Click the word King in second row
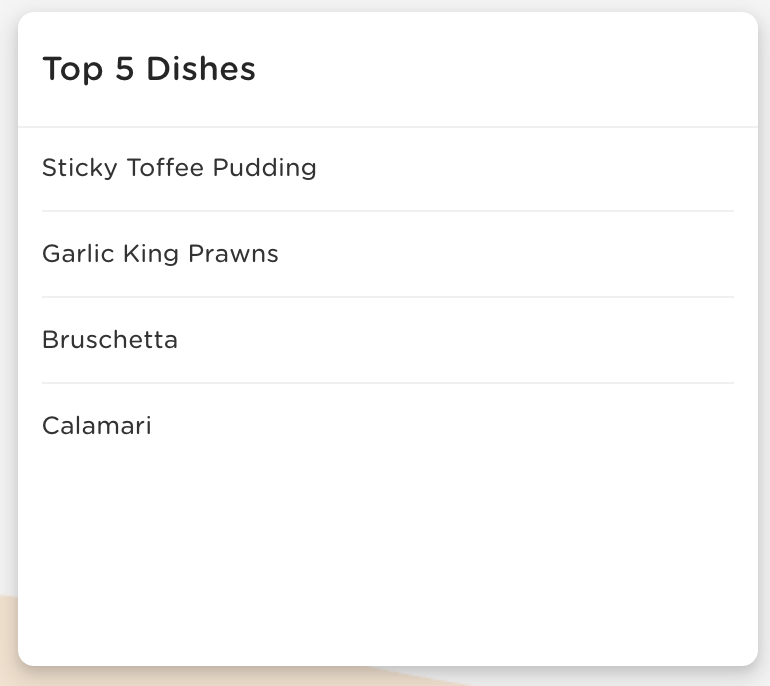Image resolution: width=770 pixels, height=686 pixels. (x=151, y=254)
